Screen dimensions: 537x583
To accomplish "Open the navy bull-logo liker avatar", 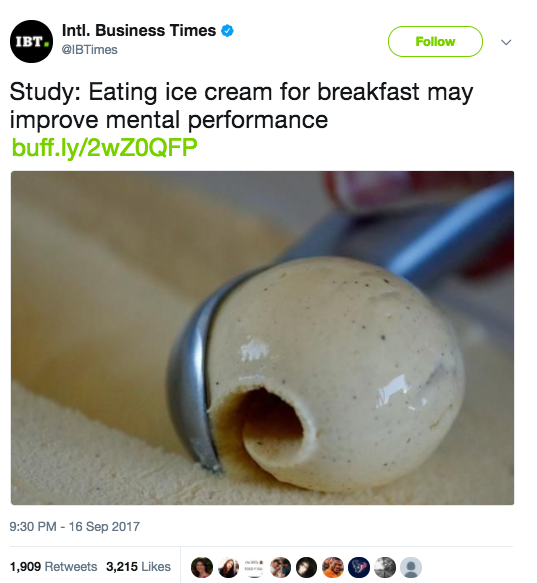I will pyautogui.click(x=359, y=567).
